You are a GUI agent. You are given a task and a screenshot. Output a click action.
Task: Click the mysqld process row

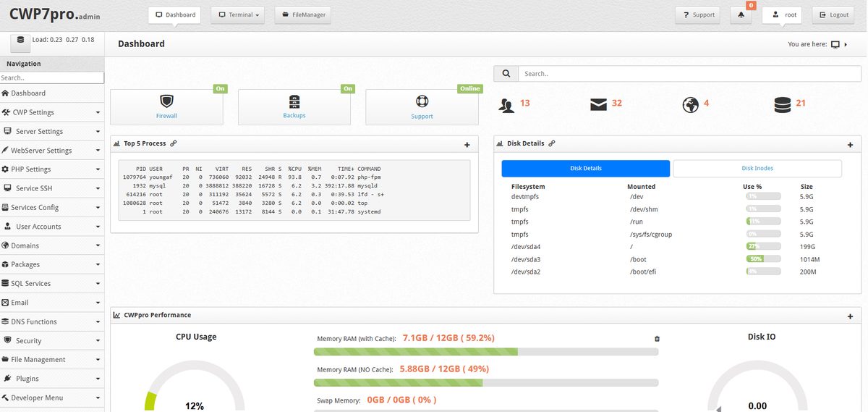pos(250,185)
